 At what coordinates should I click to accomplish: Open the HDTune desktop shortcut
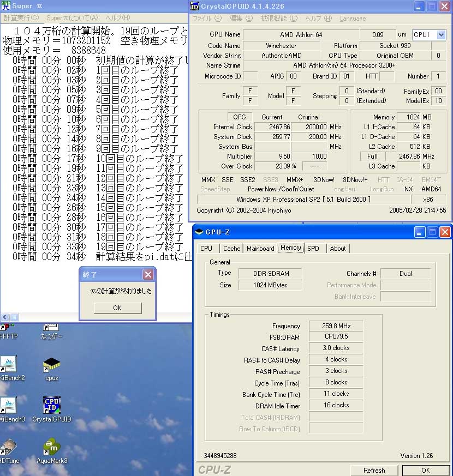9,451
